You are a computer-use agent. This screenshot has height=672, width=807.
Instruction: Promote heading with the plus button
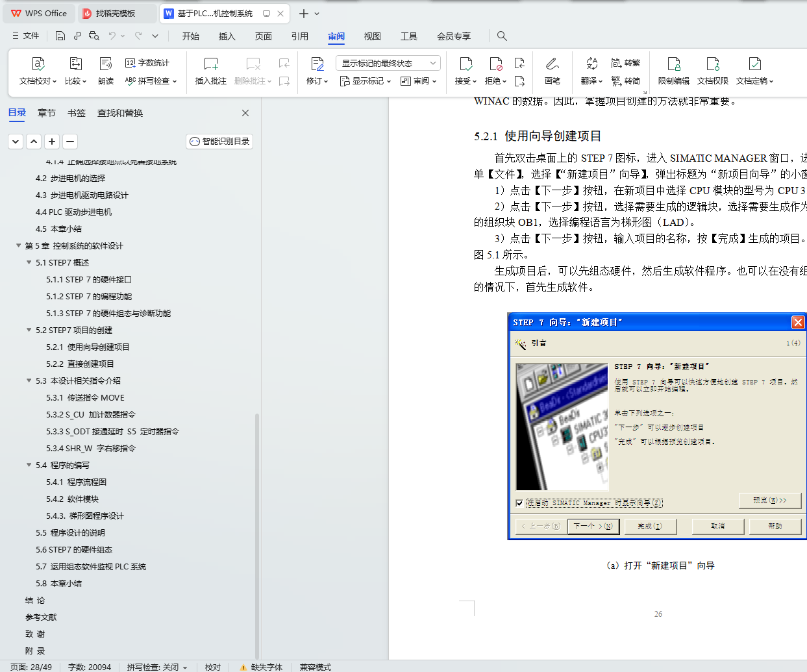click(x=52, y=141)
